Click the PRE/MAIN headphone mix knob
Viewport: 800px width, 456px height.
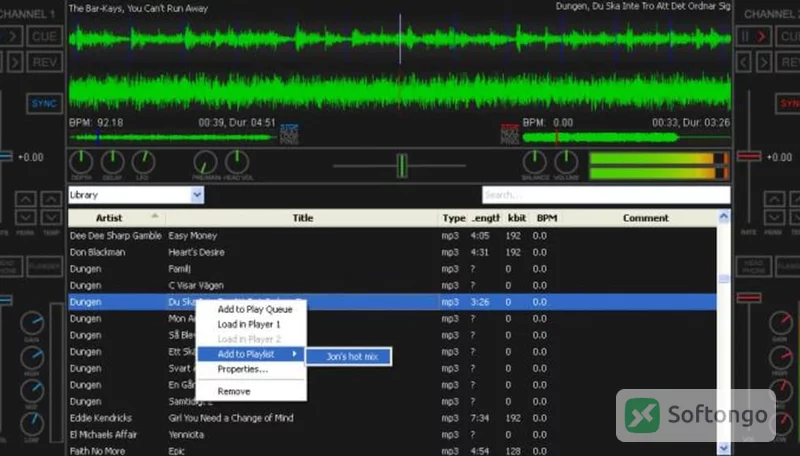206,163
